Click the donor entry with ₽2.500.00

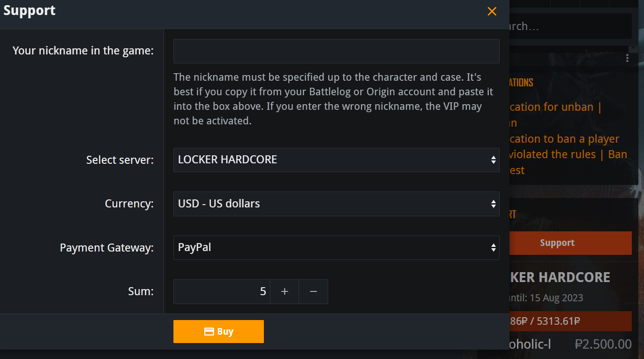click(570, 344)
